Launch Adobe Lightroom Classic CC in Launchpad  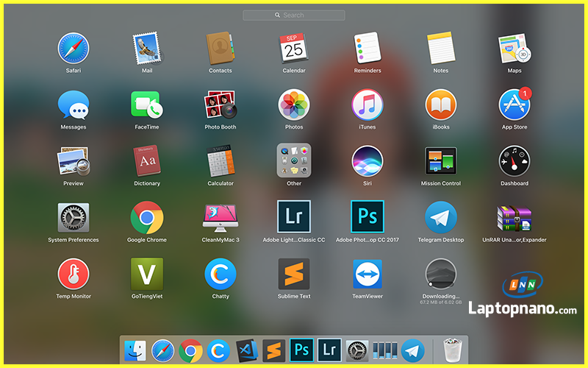click(x=294, y=216)
